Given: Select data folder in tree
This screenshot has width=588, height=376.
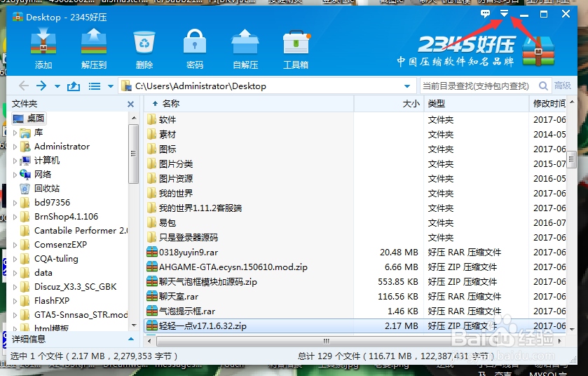Looking at the screenshot, I should [36, 273].
